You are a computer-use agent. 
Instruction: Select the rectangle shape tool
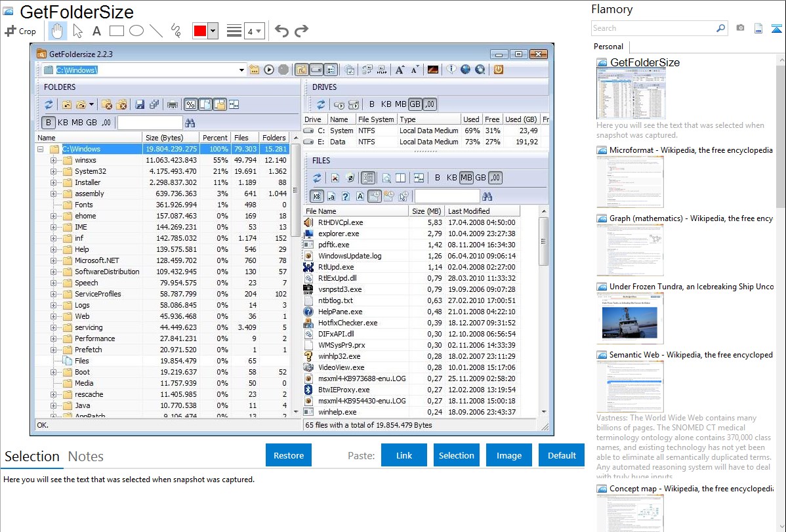117,31
